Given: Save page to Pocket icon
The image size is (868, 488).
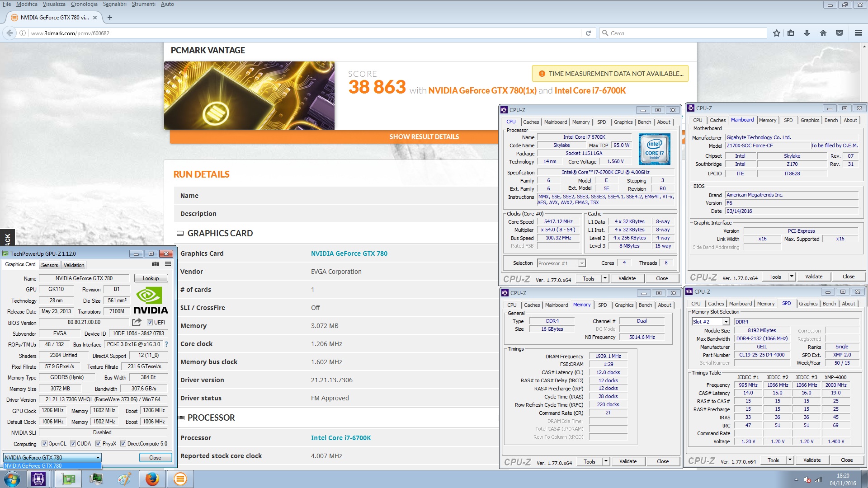Looking at the screenshot, I should (840, 33).
